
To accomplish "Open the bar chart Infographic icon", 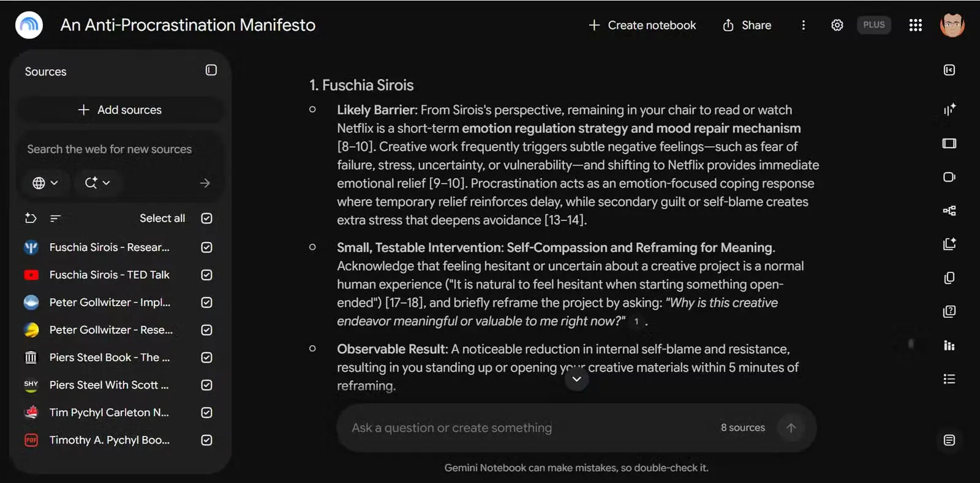I will click(949, 345).
